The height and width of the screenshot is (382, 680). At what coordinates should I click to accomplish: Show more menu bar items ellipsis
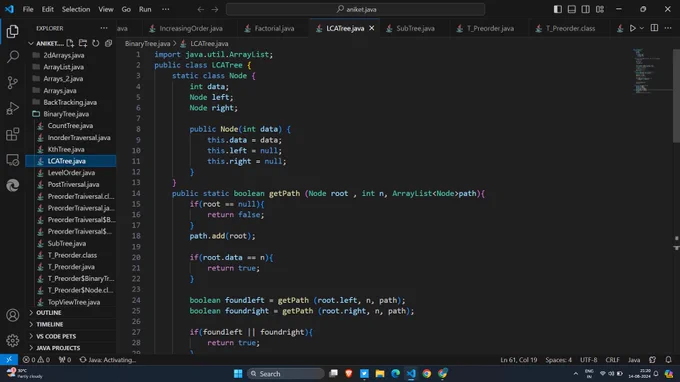click(166, 9)
